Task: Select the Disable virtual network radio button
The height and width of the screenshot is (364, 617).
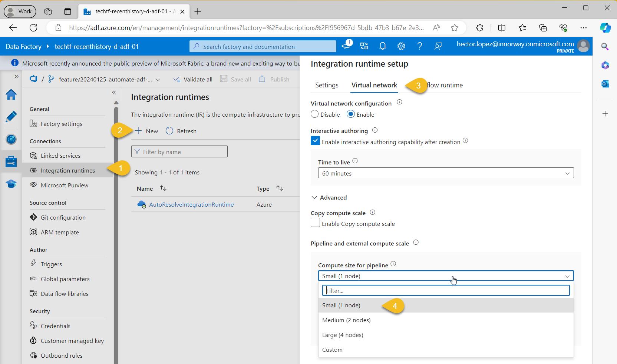Action: 315,114
